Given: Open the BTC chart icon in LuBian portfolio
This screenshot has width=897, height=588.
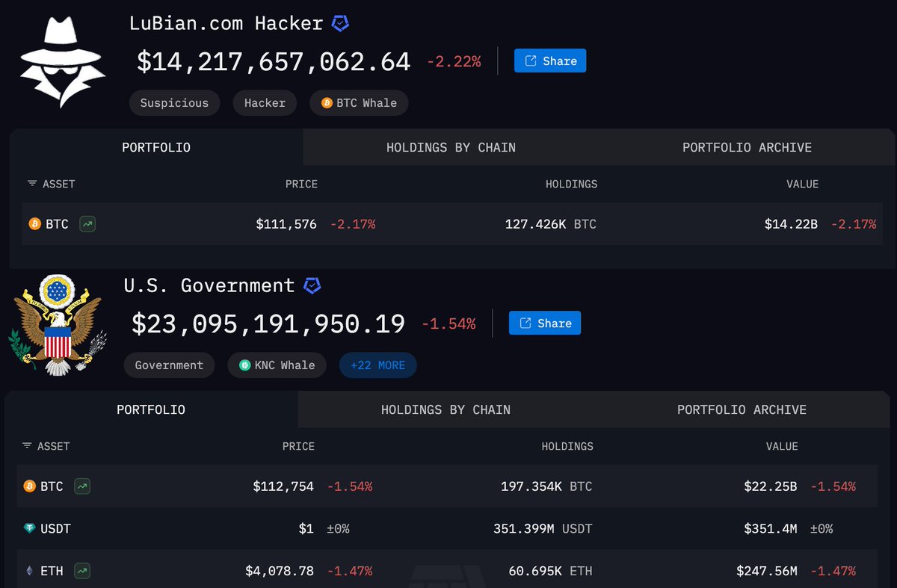Looking at the screenshot, I should (88, 223).
